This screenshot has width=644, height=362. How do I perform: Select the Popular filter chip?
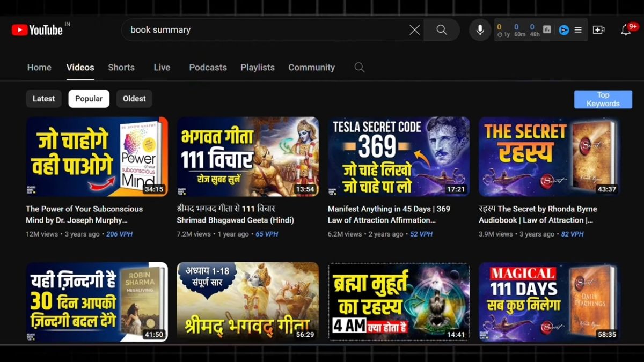click(89, 99)
